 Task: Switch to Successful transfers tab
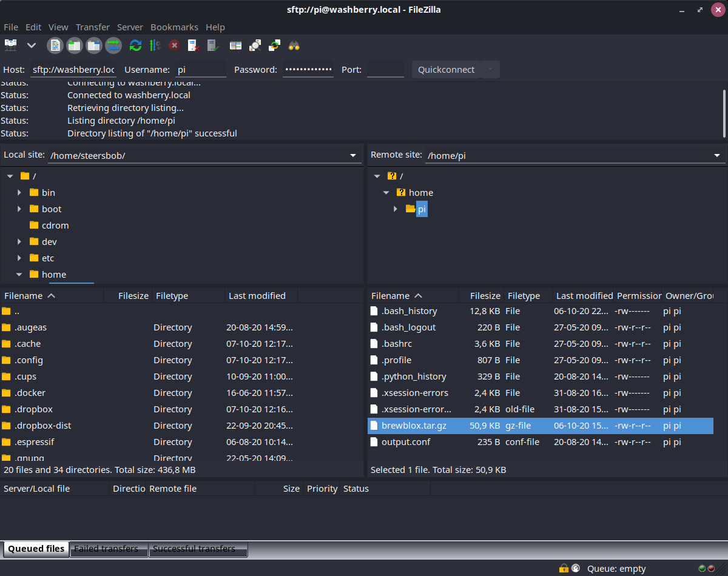[198, 549]
